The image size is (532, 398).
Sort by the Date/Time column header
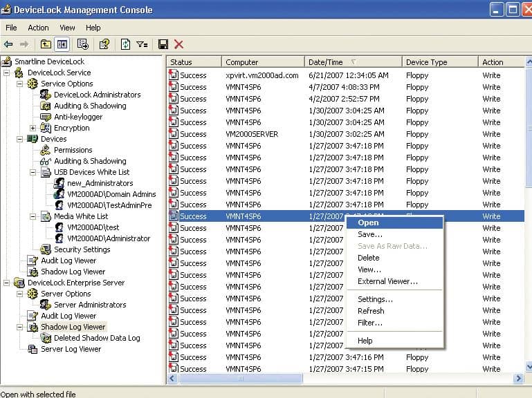354,62
